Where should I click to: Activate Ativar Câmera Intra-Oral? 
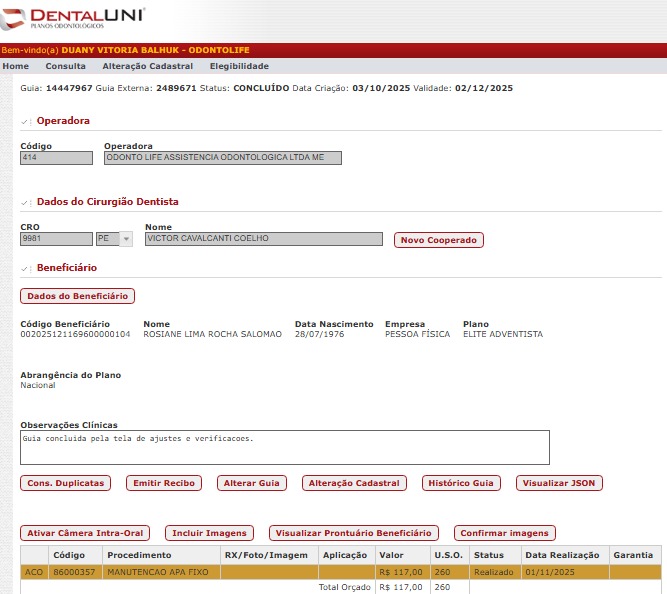(85, 533)
